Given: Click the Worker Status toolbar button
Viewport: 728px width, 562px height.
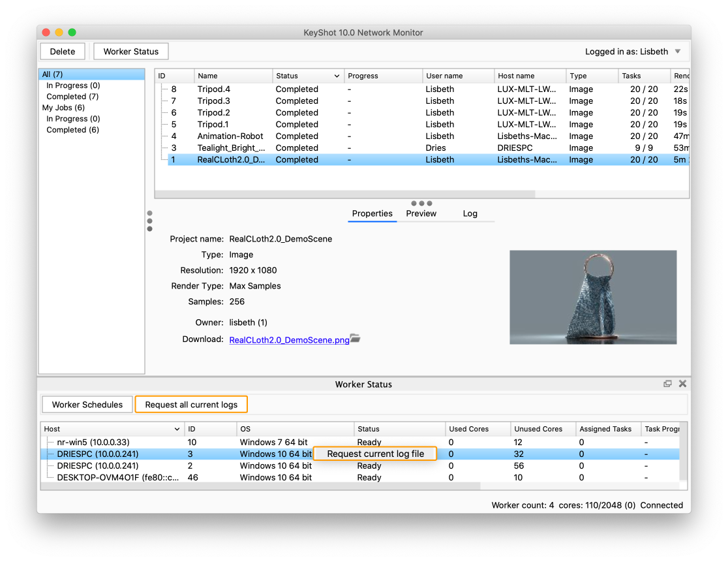Looking at the screenshot, I should (x=130, y=51).
